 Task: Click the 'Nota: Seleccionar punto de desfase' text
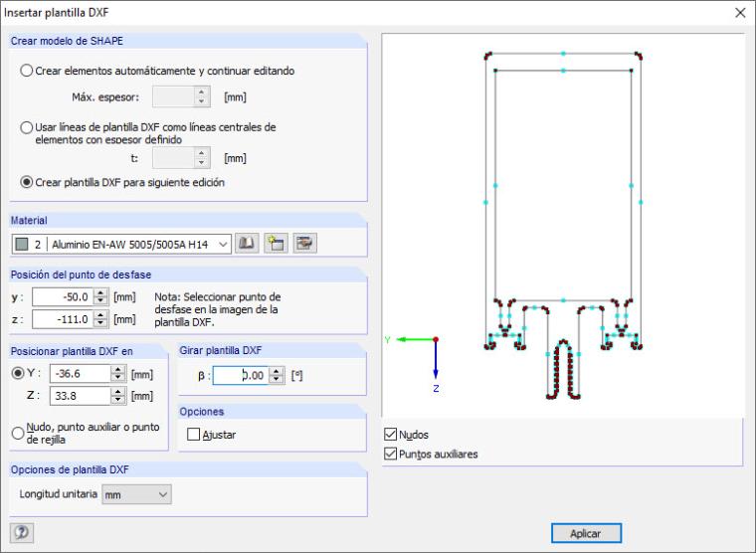coord(218,309)
